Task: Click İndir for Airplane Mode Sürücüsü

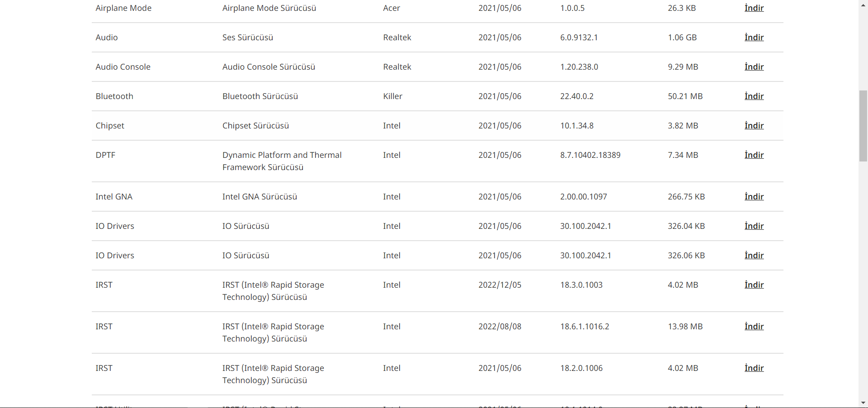Action: tap(754, 8)
